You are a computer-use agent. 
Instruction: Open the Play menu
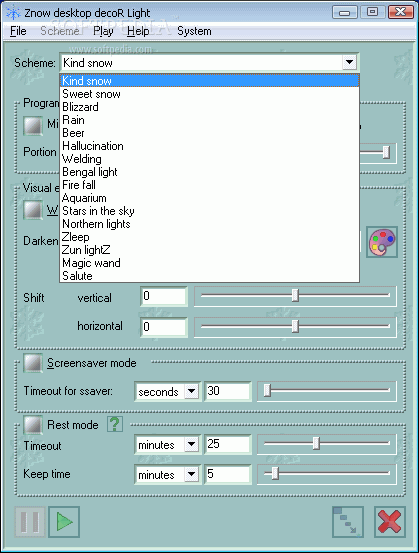(x=103, y=31)
